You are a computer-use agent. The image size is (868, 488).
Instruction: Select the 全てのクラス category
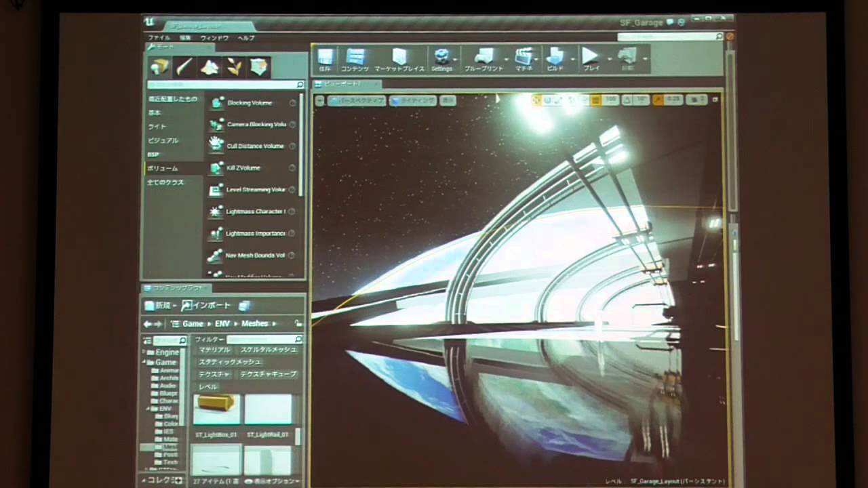tap(165, 182)
